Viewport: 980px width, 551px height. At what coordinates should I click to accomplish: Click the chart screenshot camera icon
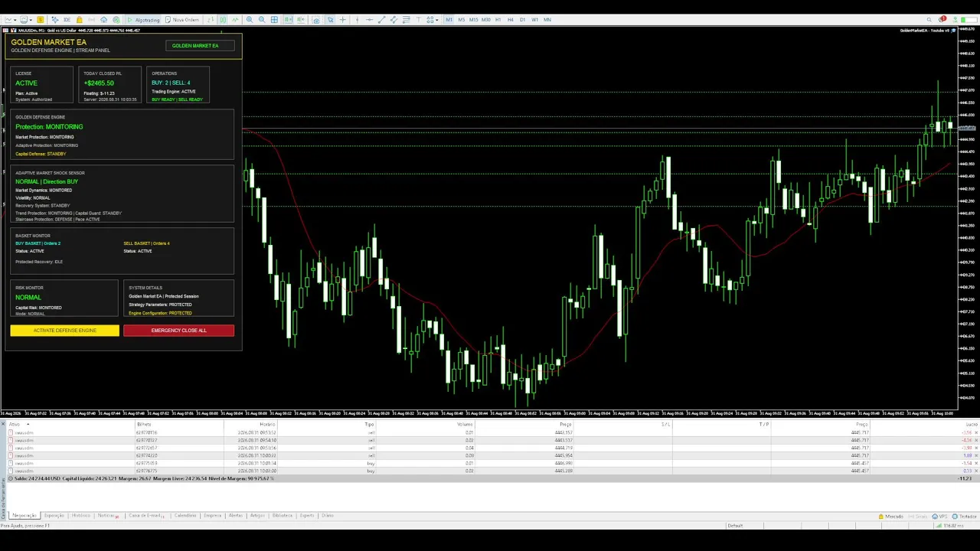[x=316, y=20]
